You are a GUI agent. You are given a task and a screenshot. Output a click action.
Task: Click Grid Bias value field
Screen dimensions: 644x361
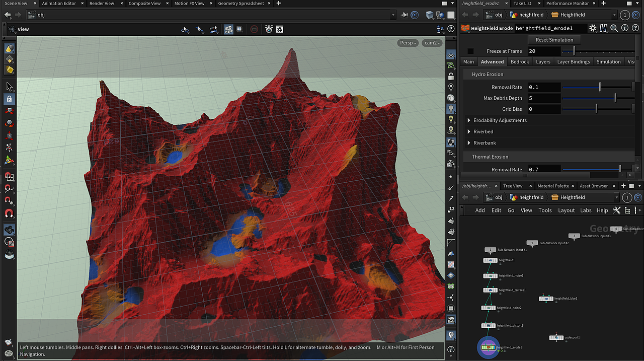click(544, 109)
